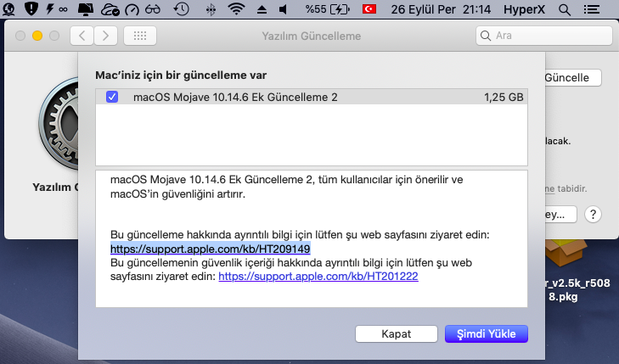Click the Turkish flag input source icon

pos(369,10)
